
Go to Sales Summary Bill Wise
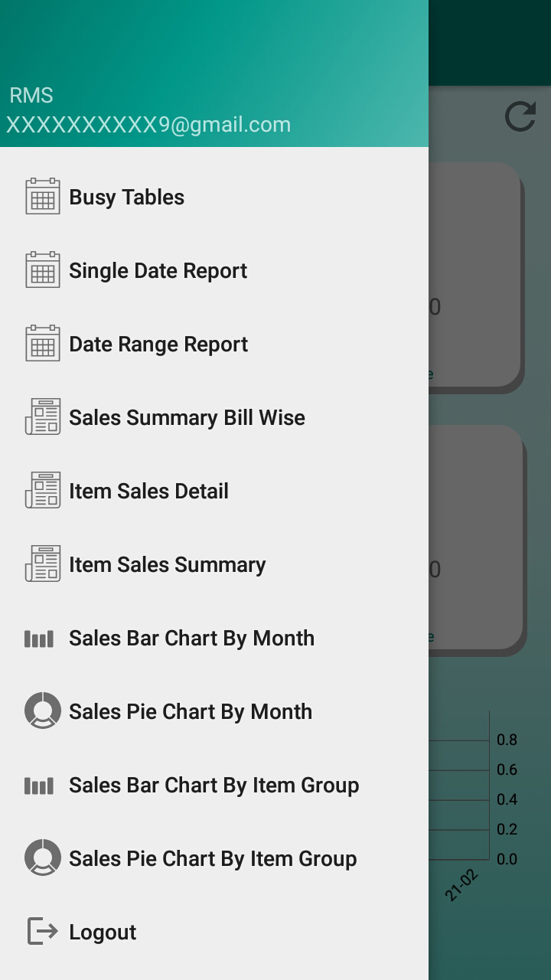click(187, 417)
